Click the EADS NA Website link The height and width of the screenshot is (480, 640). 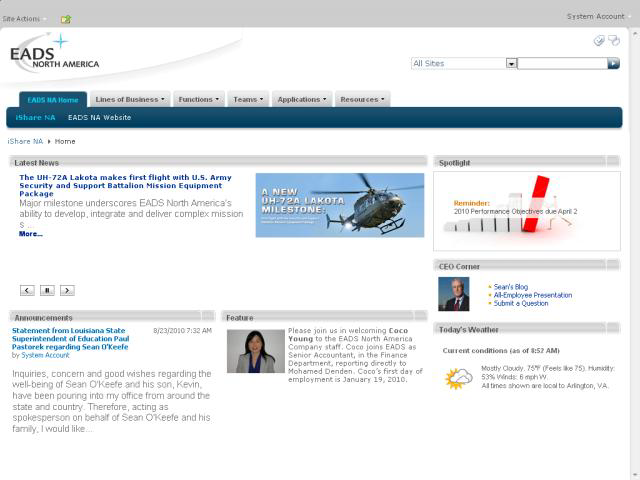100,118
